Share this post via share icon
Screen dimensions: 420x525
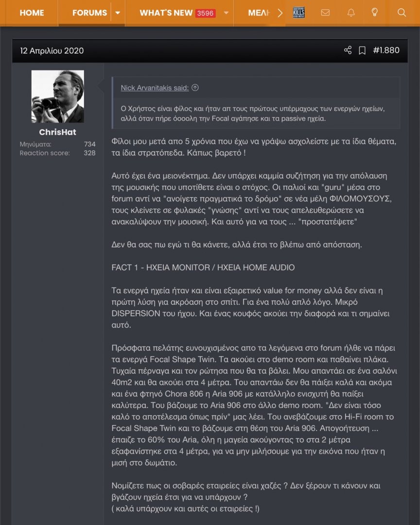tap(348, 50)
